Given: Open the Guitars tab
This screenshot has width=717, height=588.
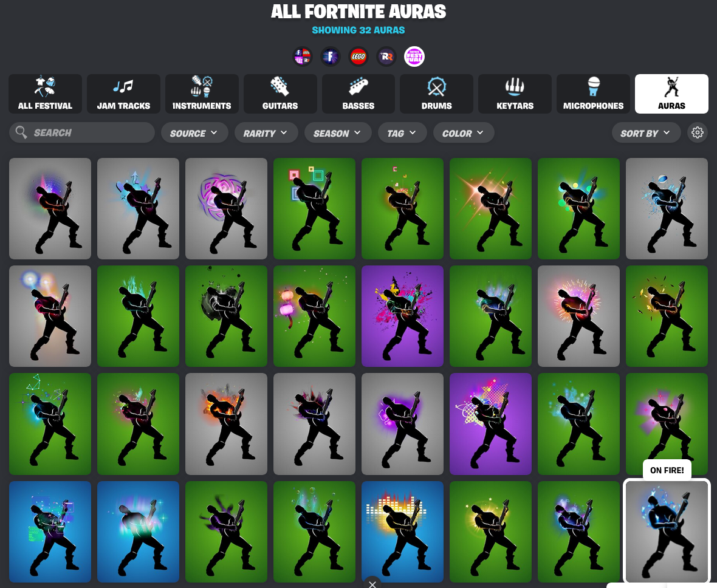Looking at the screenshot, I should tap(280, 94).
